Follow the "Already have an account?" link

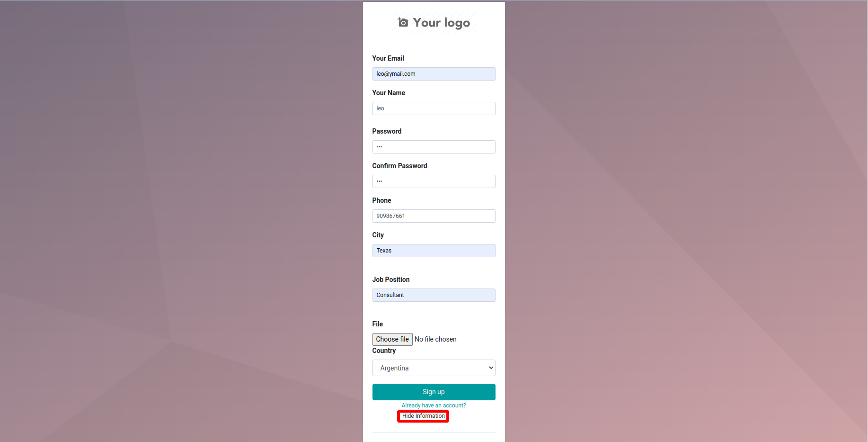[x=434, y=406]
